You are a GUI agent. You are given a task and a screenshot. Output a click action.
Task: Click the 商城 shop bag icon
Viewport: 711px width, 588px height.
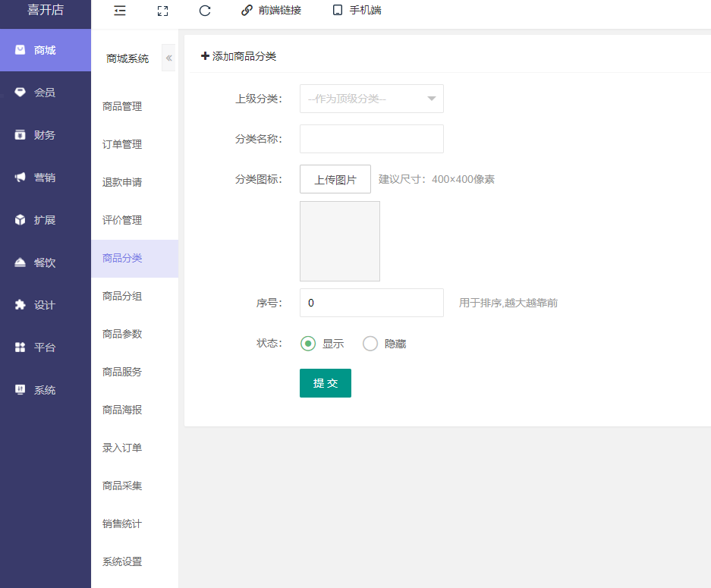20,50
